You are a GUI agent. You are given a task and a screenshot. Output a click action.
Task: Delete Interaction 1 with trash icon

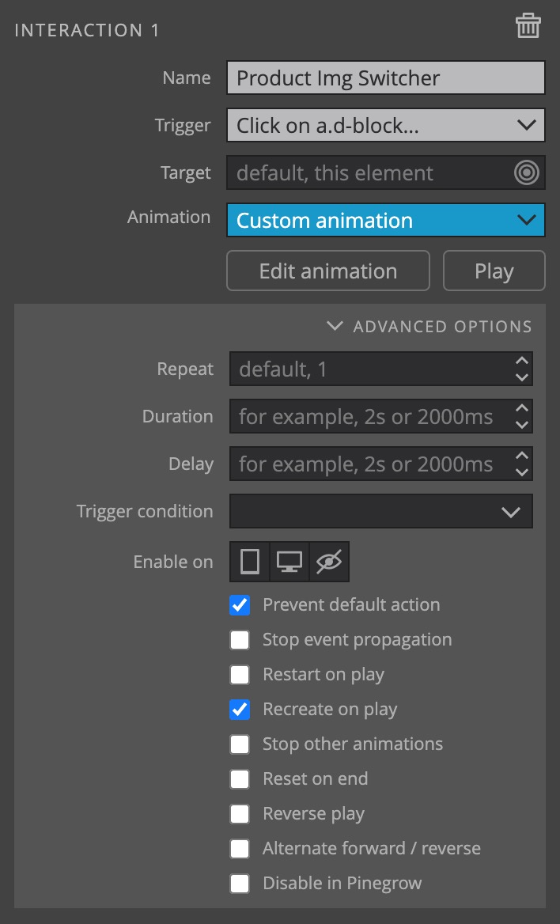[x=528, y=26]
